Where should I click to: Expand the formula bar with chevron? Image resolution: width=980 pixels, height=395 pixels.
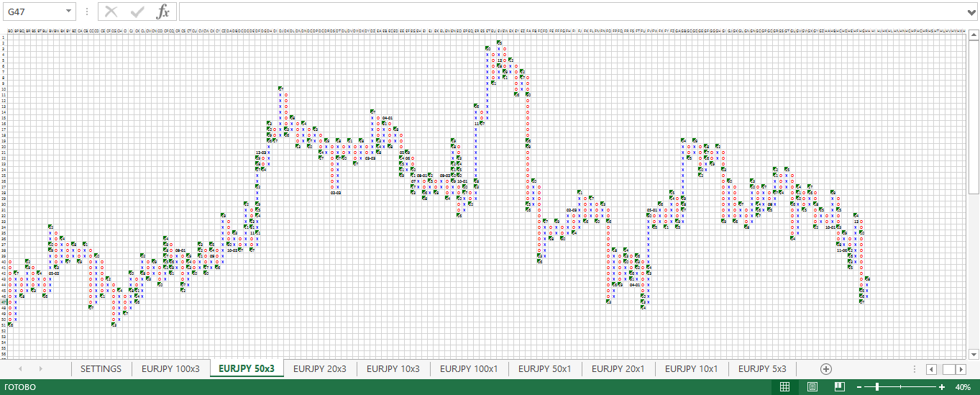972,12
